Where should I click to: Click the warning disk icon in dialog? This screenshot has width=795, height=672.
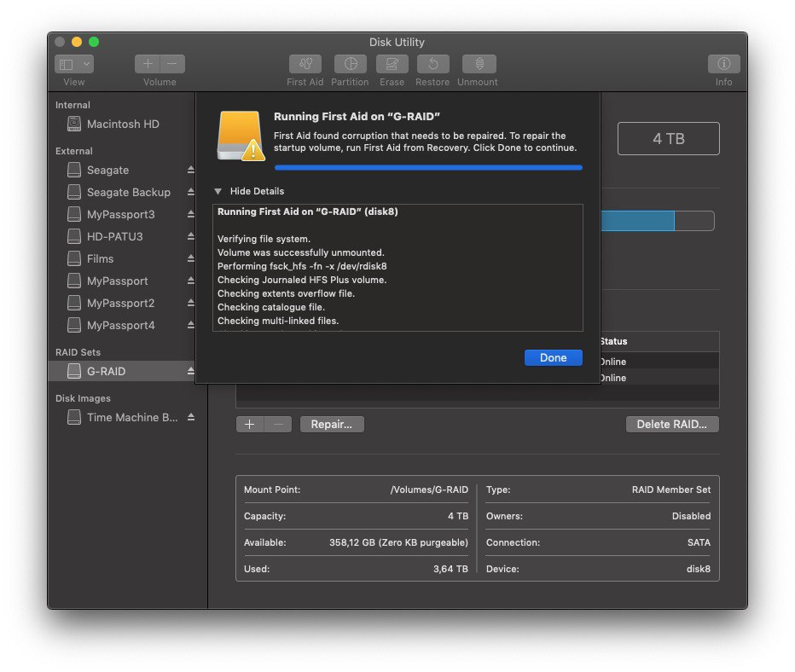[x=241, y=136]
